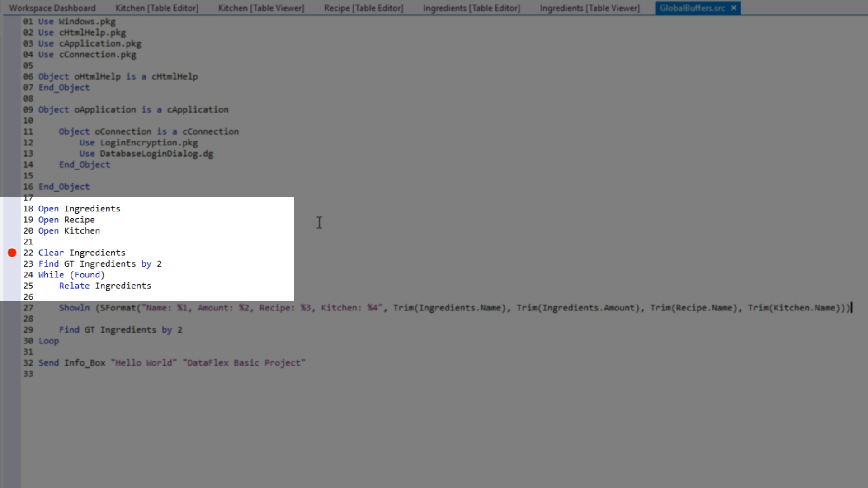Click 'Open Kitchen' on line 20
Viewport: 868px width, 488px height.
pos(69,230)
